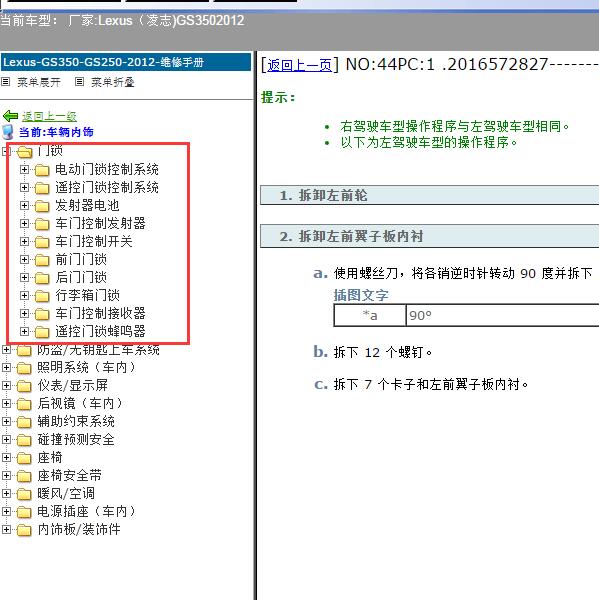Expand the 车门控制开关 node

point(24,241)
